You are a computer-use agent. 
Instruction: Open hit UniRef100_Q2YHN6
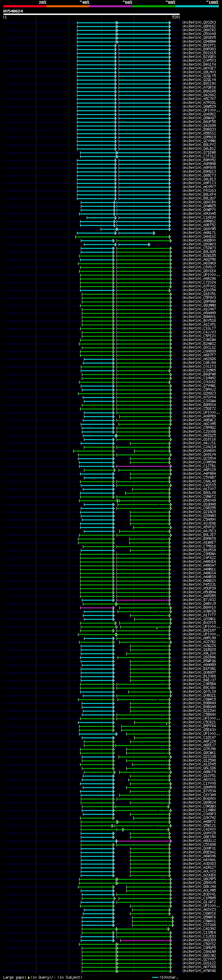point(199,141)
